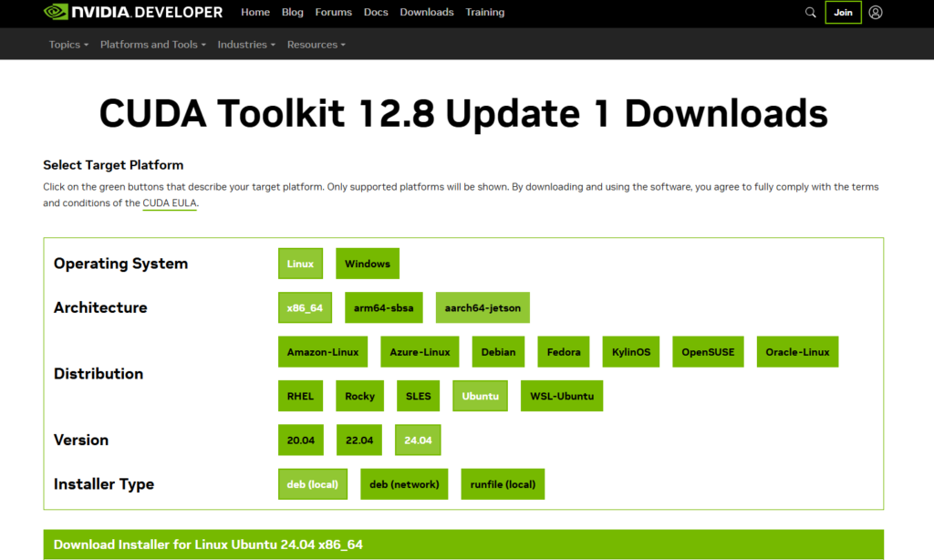Choose deb (network) installer type
The width and height of the screenshot is (934, 560).
(x=404, y=483)
